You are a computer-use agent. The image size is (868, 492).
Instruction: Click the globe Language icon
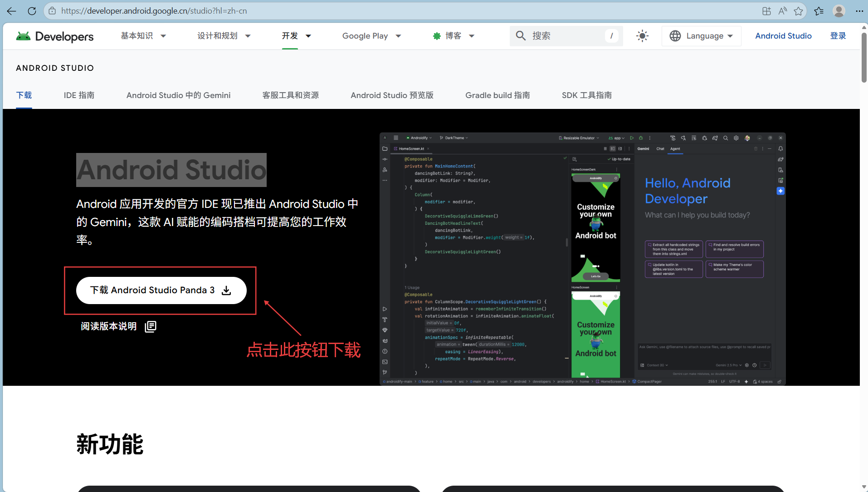[x=675, y=36]
